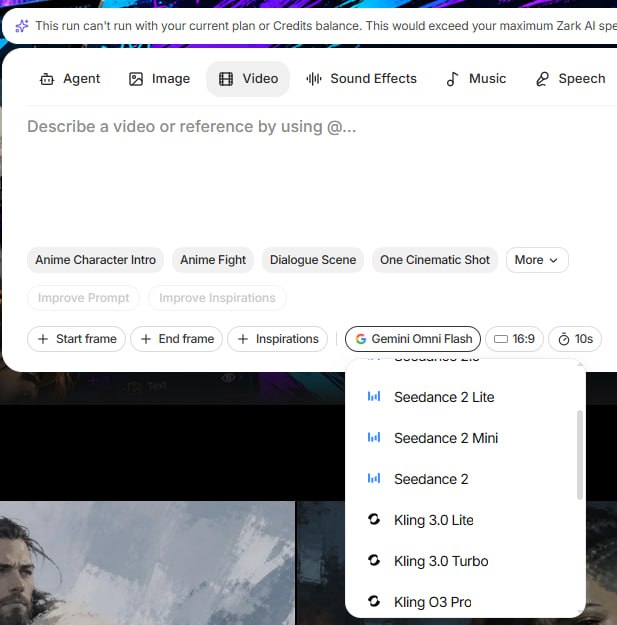617x625 pixels.
Task: Choose the Anime Character Intro preset
Action: click(95, 260)
